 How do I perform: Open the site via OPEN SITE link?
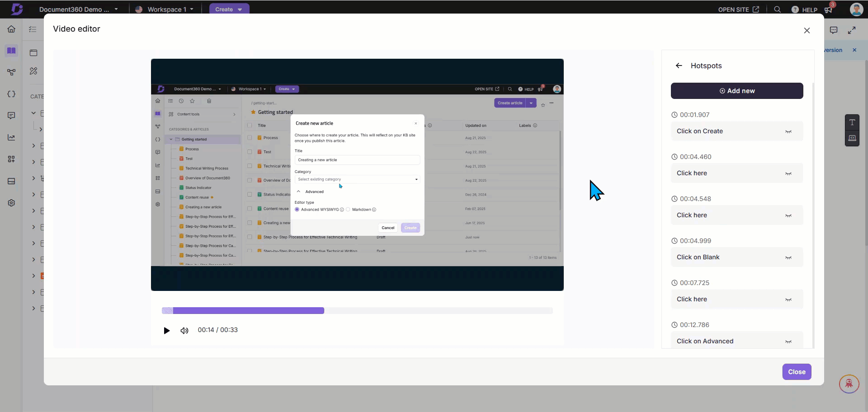click(738, 9)
